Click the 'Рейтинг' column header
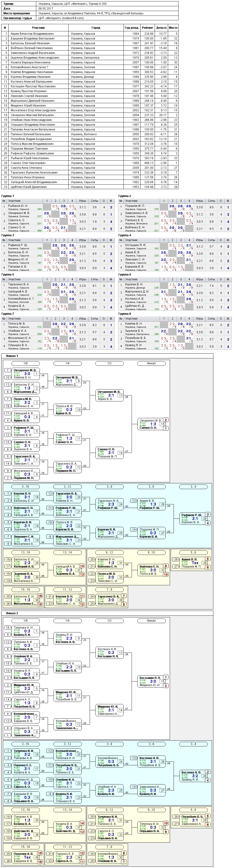 (147, 28)
